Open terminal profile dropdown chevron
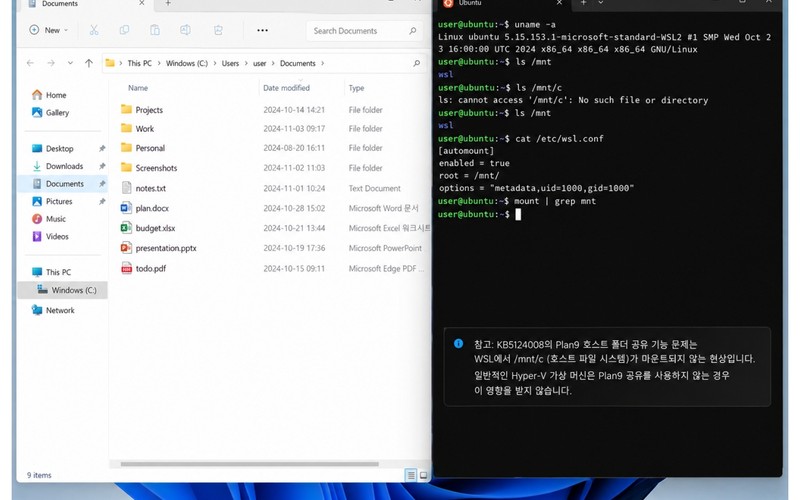This screenshot has width=800, height=500. [x=601, y=3]
